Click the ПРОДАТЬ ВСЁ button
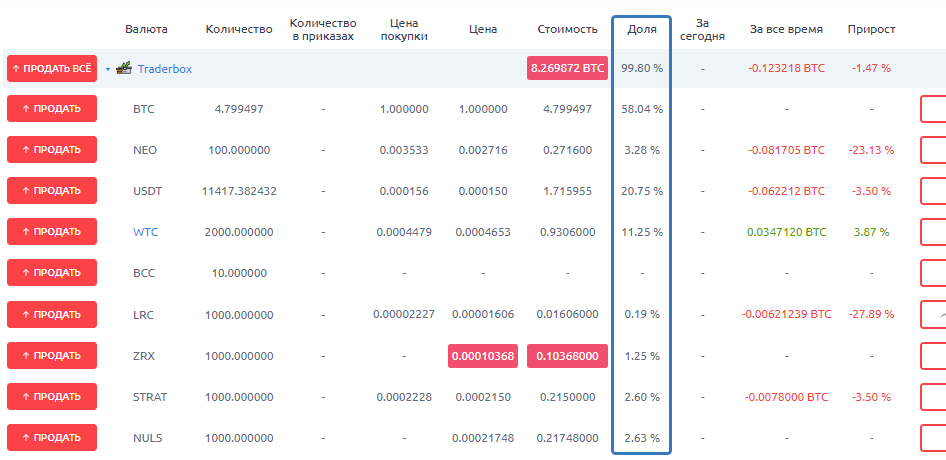 pyautogui.click(x=52, y=68)
